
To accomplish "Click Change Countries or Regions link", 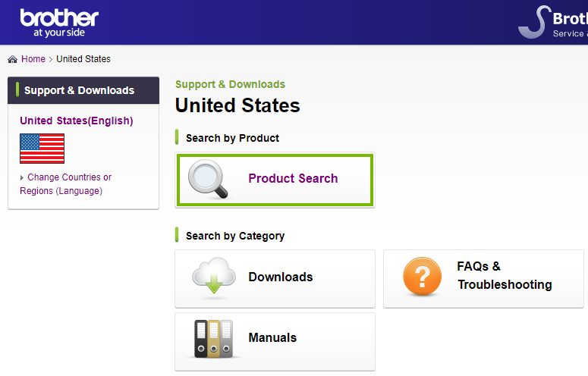I will point(65,184).
